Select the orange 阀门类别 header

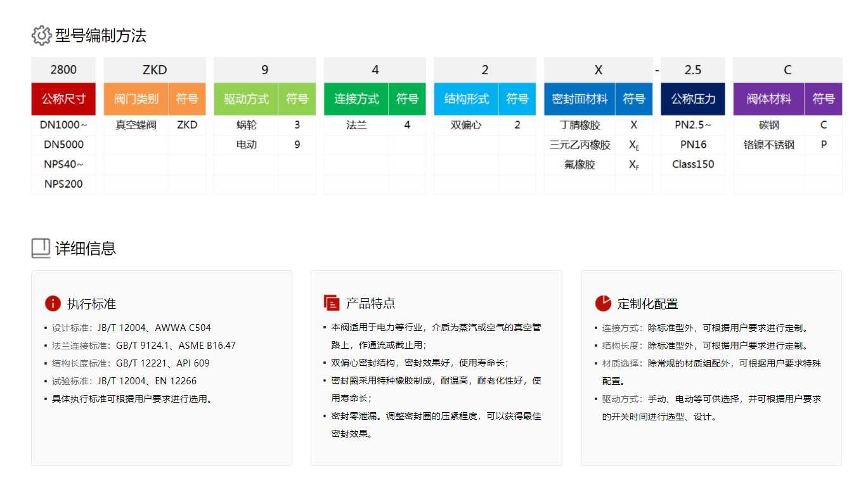[136, 99]
